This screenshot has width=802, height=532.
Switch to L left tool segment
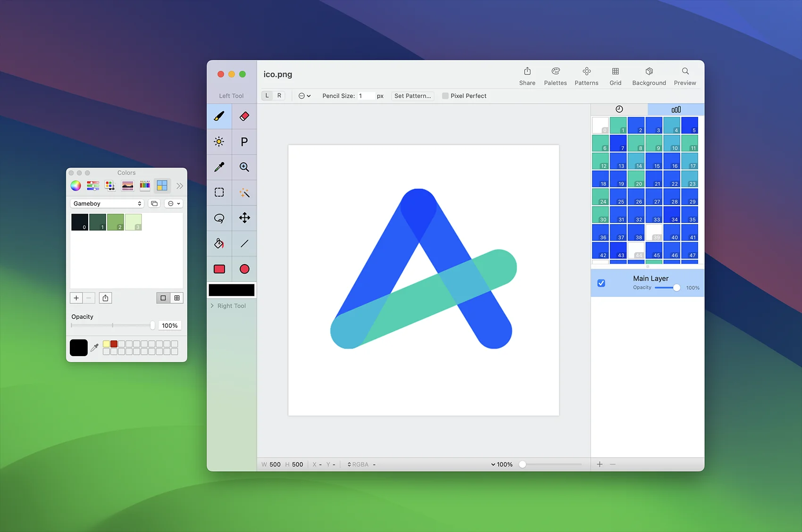click(267, 96)
